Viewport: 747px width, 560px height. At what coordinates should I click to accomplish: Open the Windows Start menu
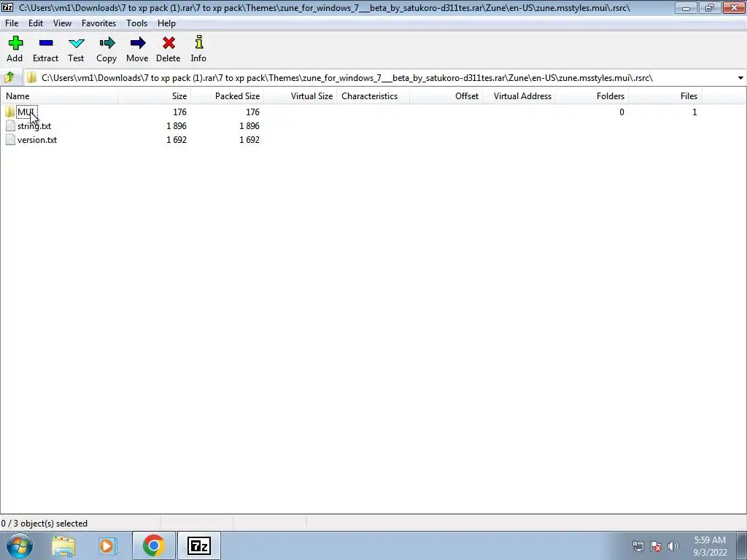click(x=20, y=545)
